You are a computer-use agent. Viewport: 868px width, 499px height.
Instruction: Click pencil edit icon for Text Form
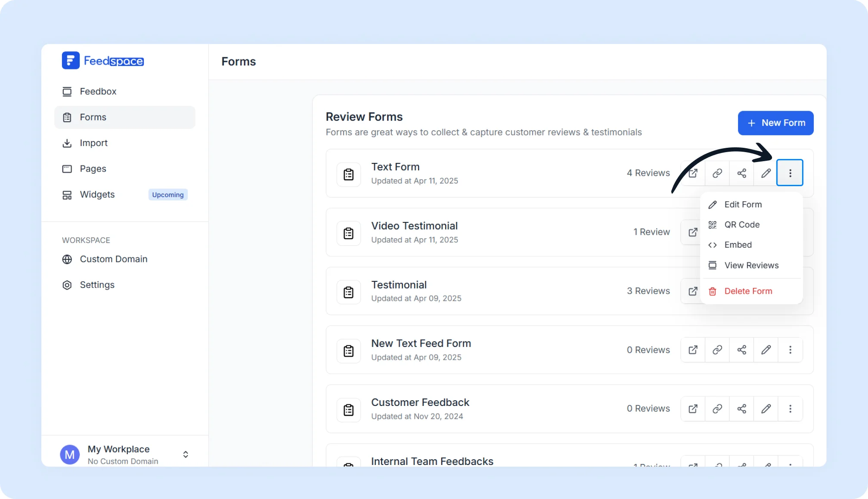coord(766,173)
